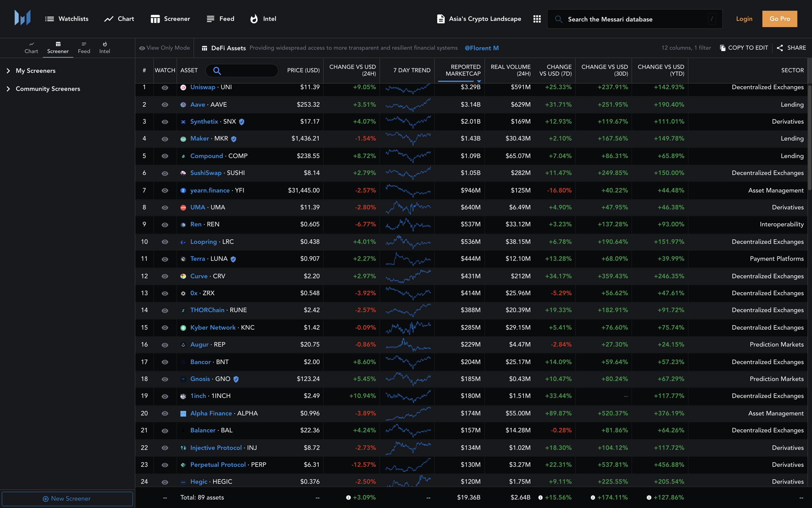Click the Maker verified badge
Viewport: 812px width, 508px height.
[x=234, y=139]
